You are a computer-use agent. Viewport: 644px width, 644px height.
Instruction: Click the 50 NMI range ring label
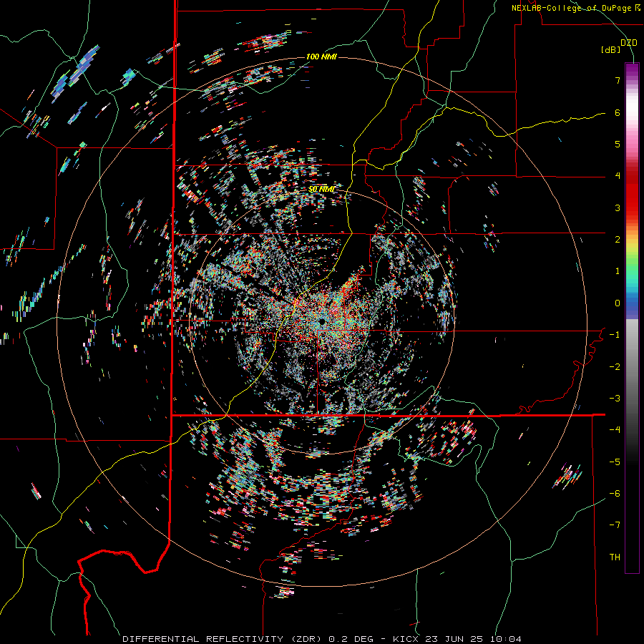click(x=321, y=190)
